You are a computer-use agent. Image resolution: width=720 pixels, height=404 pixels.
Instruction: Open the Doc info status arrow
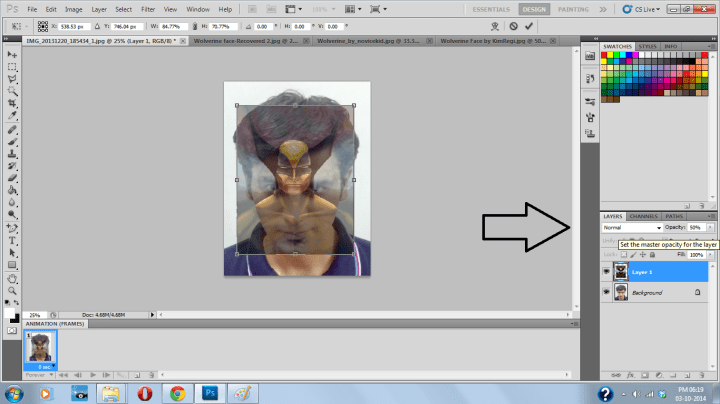tap(152, 315)
